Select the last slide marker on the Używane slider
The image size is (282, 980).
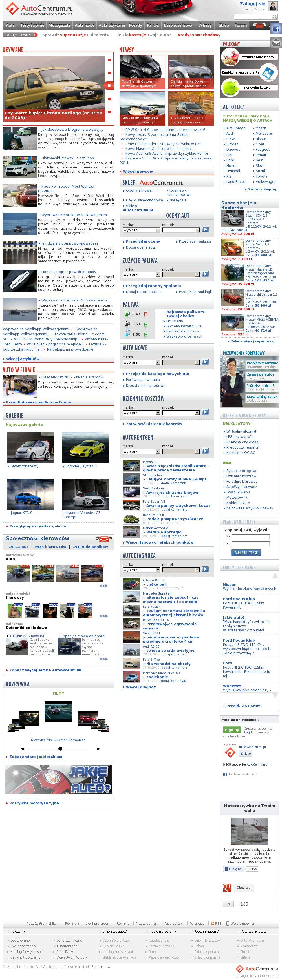tap(110, 112)
